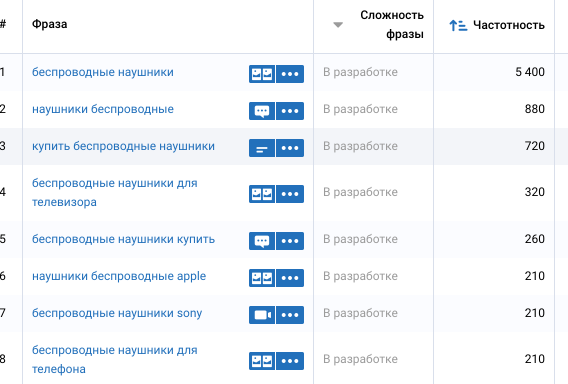Select frequency value 5 400

coord(530,72)
